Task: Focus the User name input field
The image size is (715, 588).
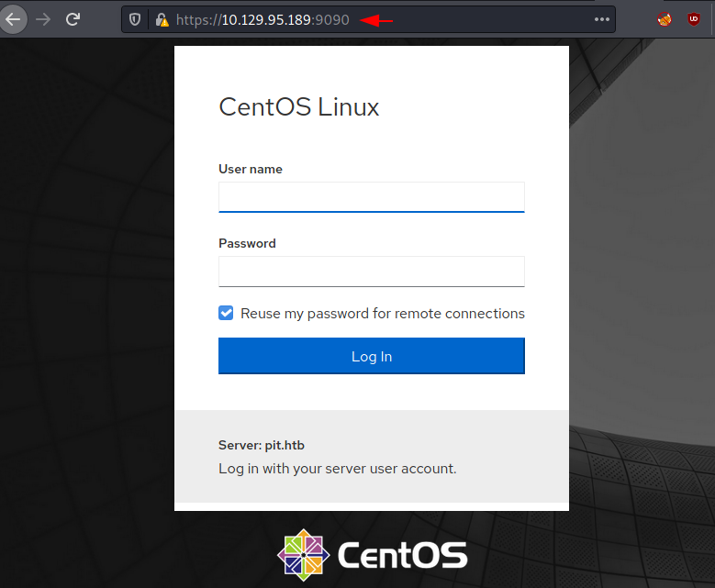Action: (x=372, y=197)
